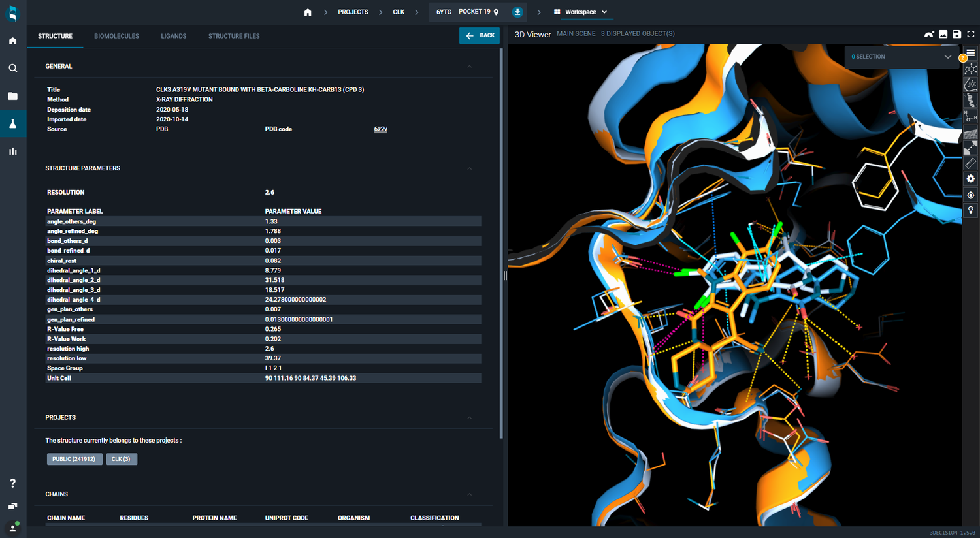Click the X-RAY DIFFRACTION method value
Image resolution: width=980 pixels, height=538 pixels.
[184, 99]
